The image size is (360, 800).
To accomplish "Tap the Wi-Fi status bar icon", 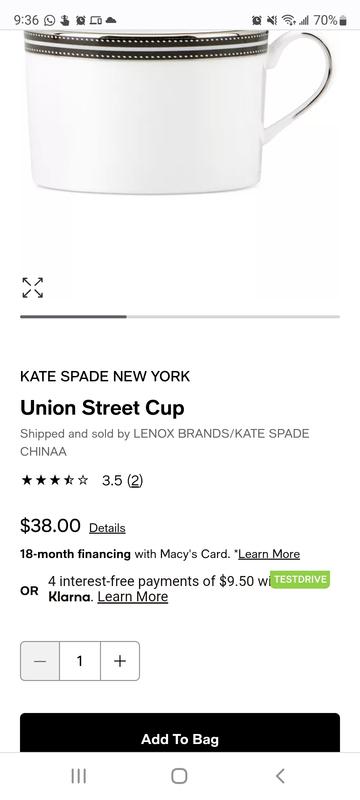I will point(289,20).
